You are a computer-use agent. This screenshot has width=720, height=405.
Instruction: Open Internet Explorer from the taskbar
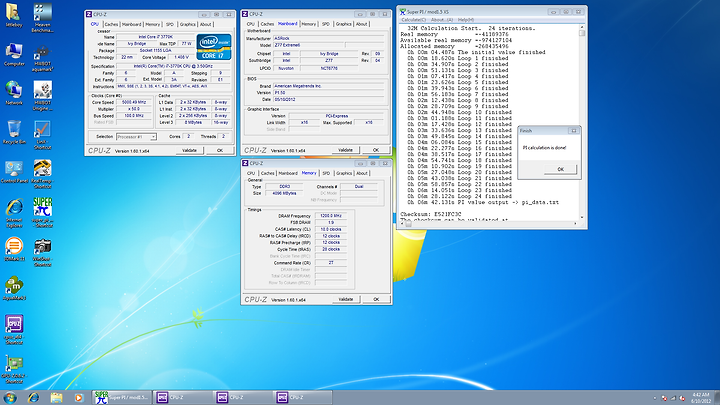(33, 397)
